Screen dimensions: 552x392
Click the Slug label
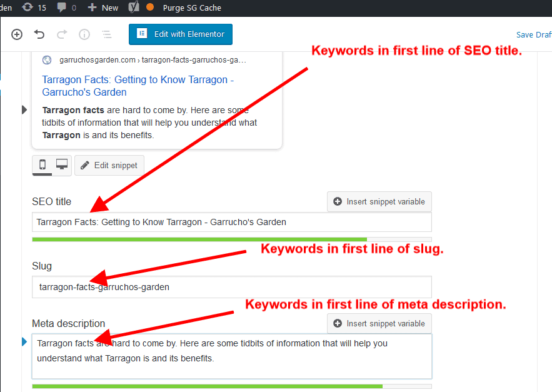(x=42, y=266)
